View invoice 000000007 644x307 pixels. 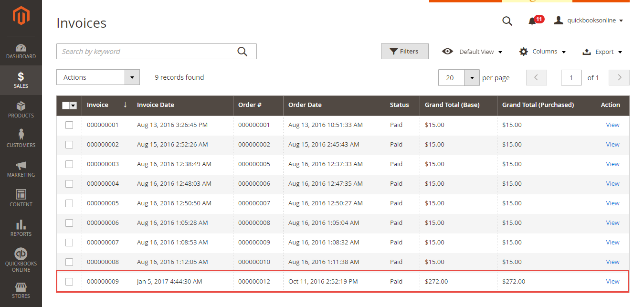point(612,243)
